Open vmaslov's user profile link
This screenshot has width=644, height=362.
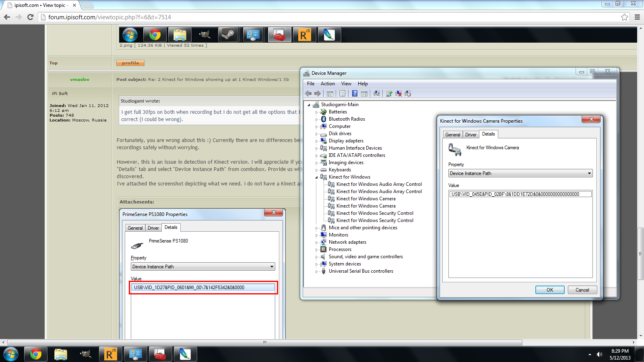(x=80, y=80)
